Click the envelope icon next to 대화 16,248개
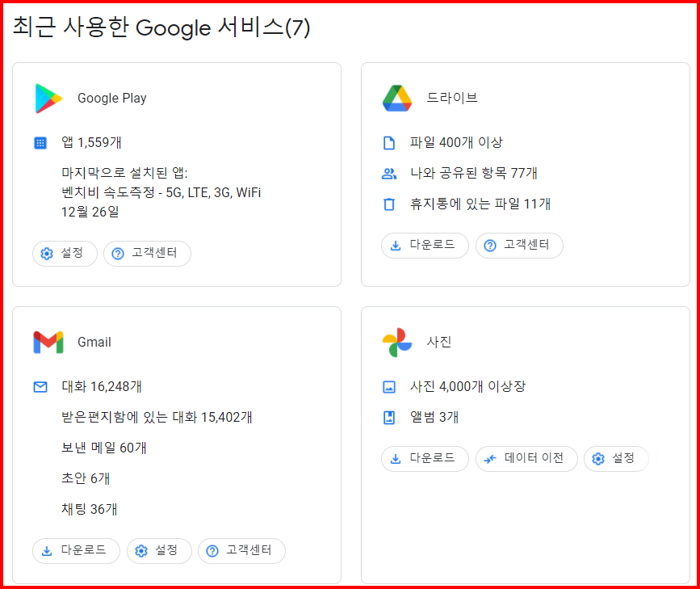The image size is (700, 589). 40,387
